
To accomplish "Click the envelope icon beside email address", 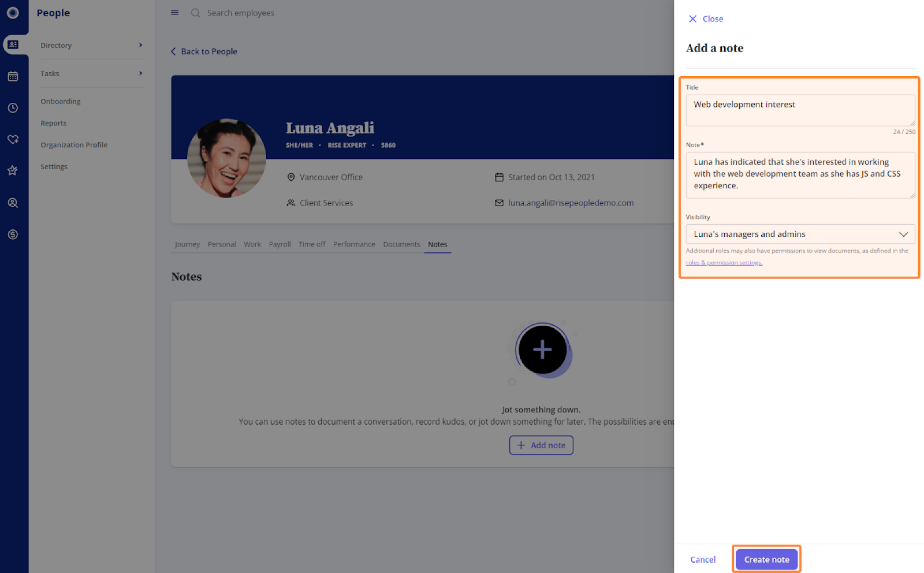I will [499, 203].
